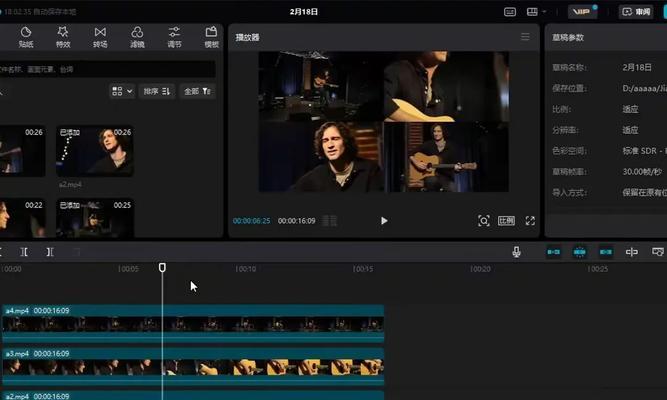
Task: Click the 00:10 mark on timeline ruler
Action: 245,269
